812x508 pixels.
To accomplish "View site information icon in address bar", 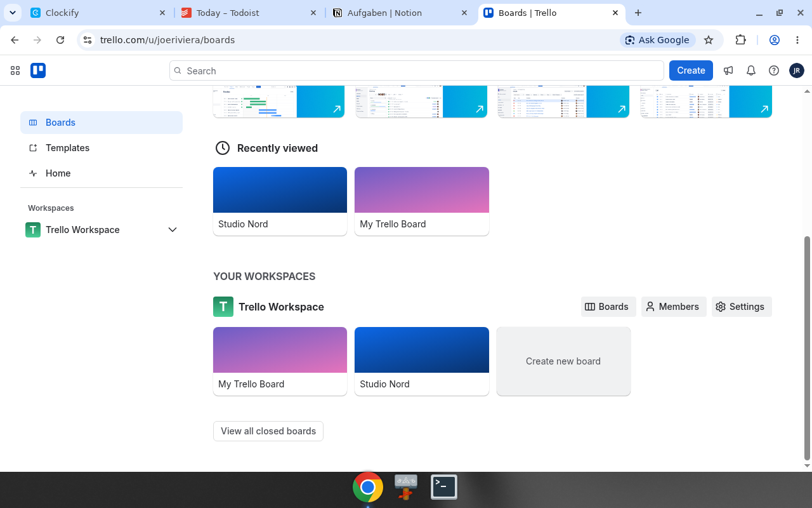I will click(x=88, y=40).
